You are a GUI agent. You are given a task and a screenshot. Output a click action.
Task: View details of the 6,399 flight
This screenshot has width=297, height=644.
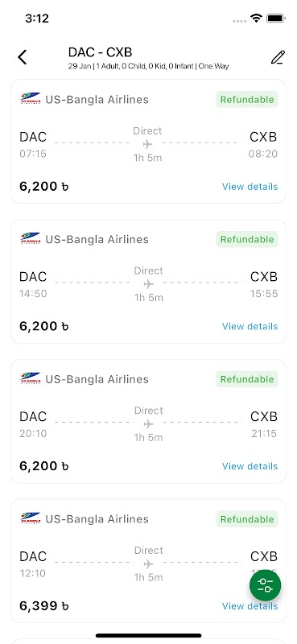point(250,606)
